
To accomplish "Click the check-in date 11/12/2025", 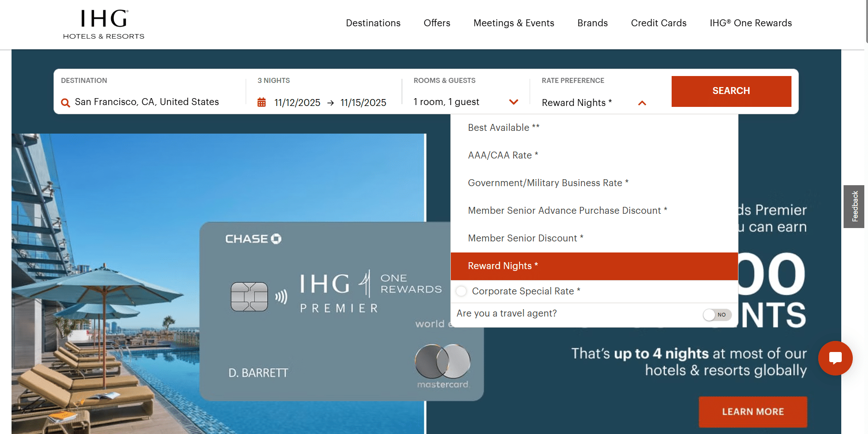I will tap(297, 103).
